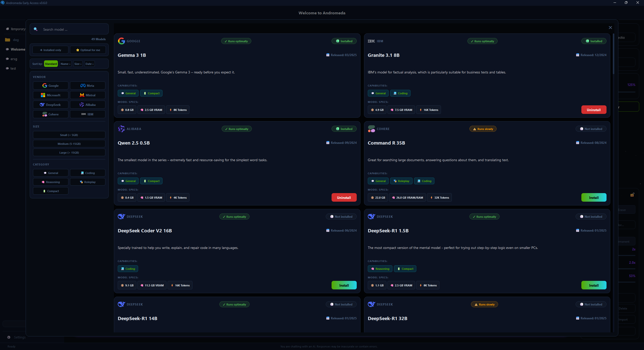This screenshot has width=644, height=350.
Task: Click the Roleplay capability tag on Command R 35B
Action: (x=401, y=181)
